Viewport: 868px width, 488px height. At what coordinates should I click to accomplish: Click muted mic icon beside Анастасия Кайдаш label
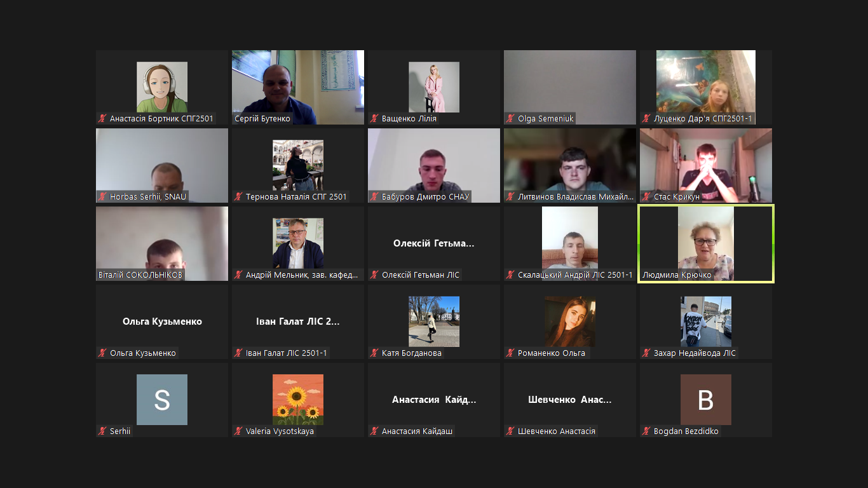374,431
